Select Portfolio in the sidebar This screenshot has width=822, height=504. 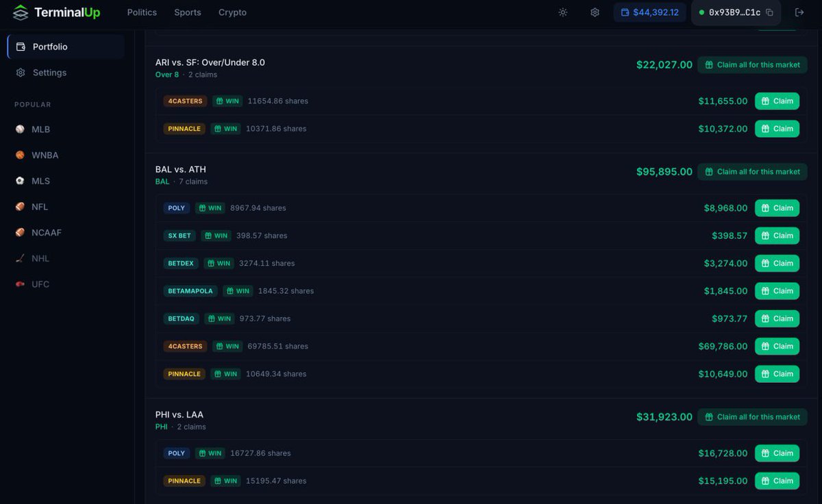[66, 47]
